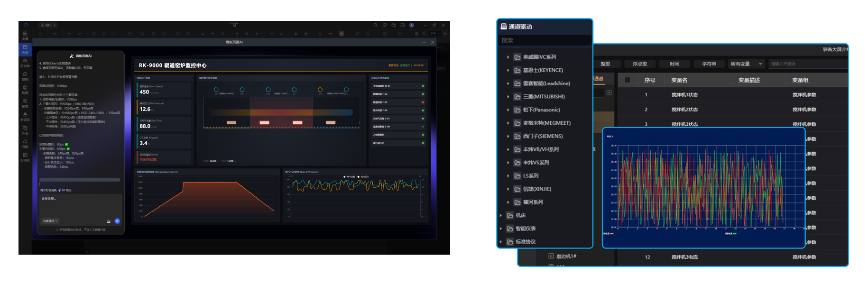Click the blue send button in AI chat
Viewport: 868px width, 285px height.
click(117, 221)
